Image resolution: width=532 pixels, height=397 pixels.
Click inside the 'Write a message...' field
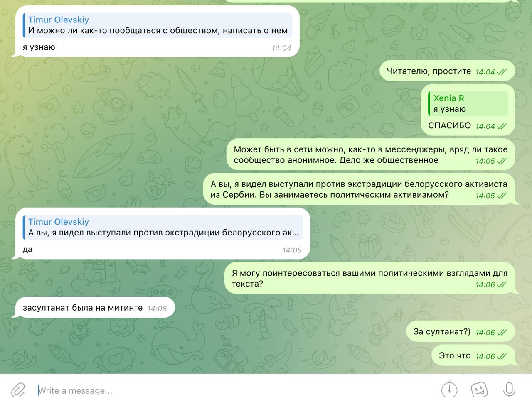(x=237, y=390)
